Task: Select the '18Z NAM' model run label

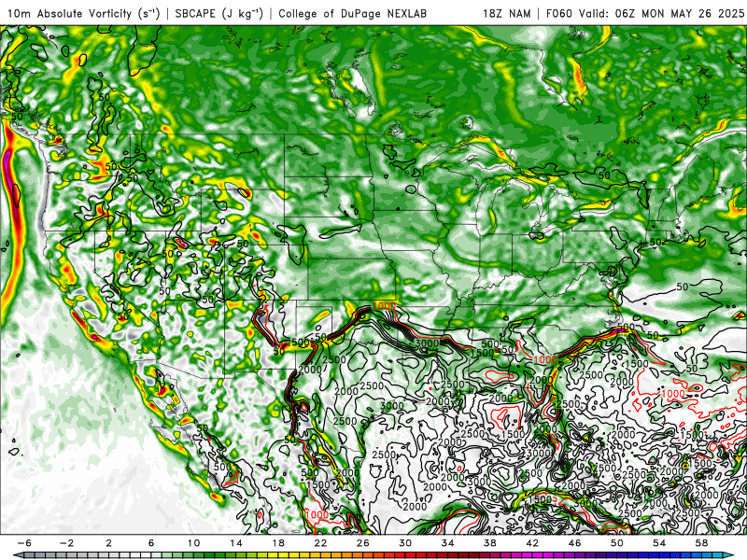Action: click(x=507, y=13)
